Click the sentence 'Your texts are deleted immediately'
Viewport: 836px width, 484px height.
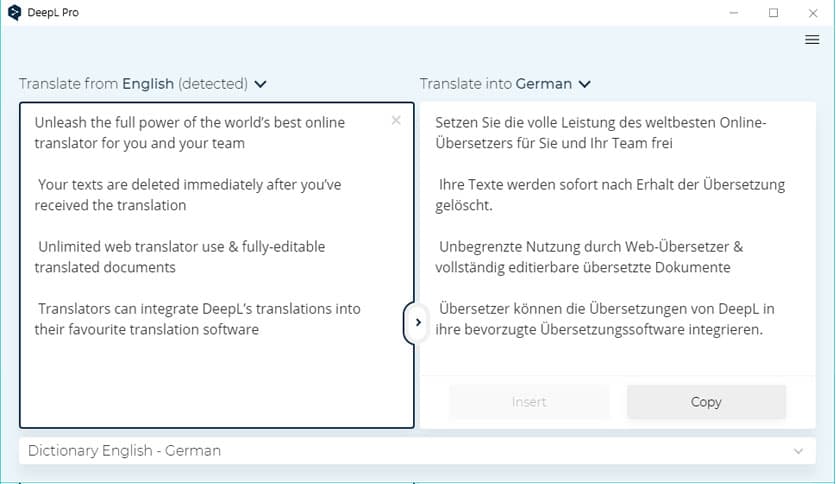150,185
